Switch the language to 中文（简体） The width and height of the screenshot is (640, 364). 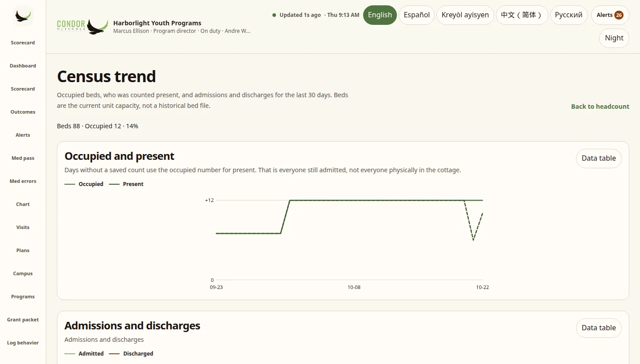522,15
